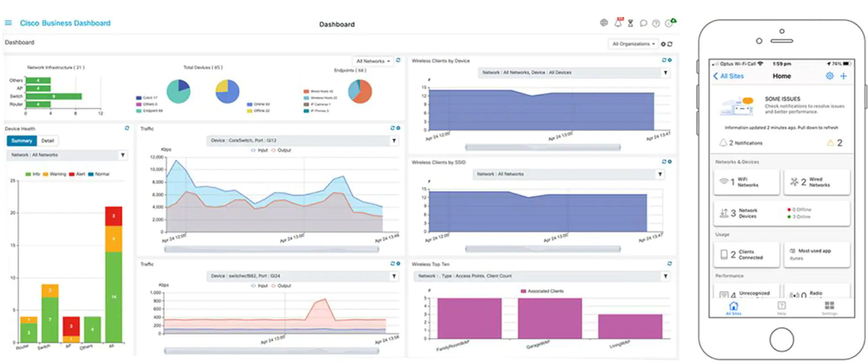Toggle the Output series in CoreSwitch traffic legend
This screenshot has width=868, height=363.
pos(281,151)
